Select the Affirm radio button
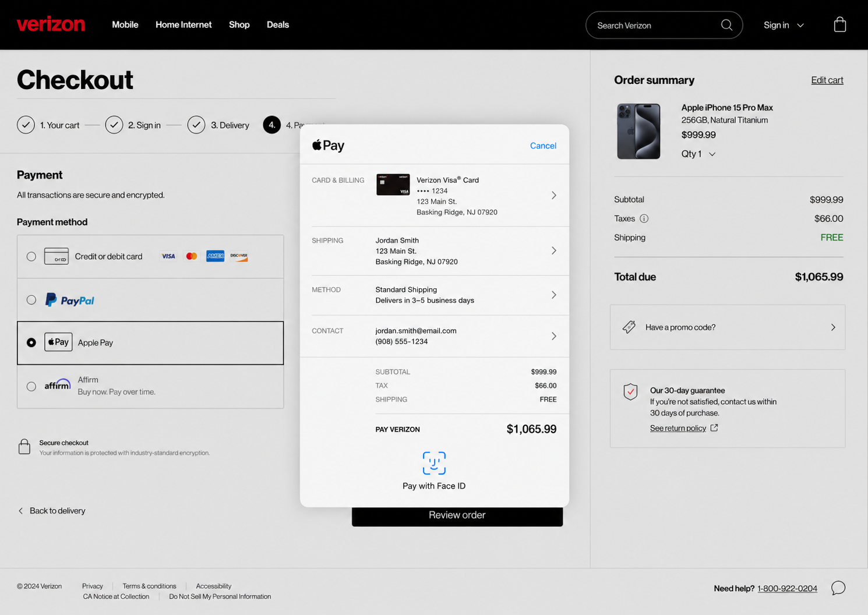Viewport: 868px width, 615px height. pyautogui.click(x=31, y=386)
